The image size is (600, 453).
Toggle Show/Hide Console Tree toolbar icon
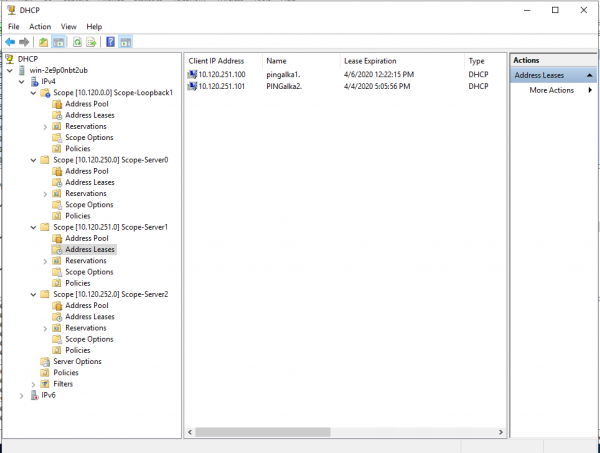[x=59, y=42]
